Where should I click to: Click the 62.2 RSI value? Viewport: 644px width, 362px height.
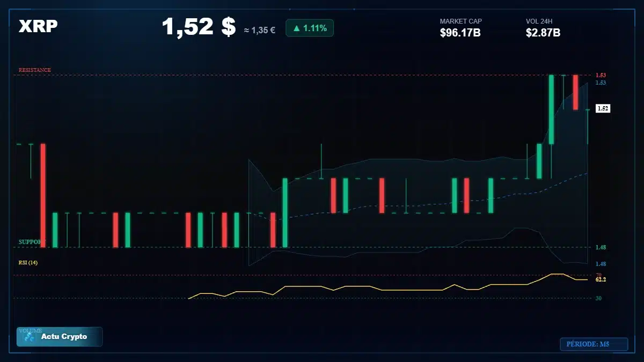(601, 280)
